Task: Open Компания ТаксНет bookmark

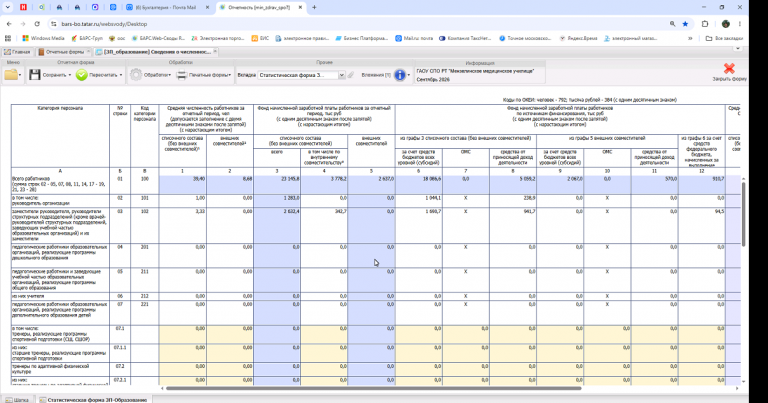Action: coord(465,38)
